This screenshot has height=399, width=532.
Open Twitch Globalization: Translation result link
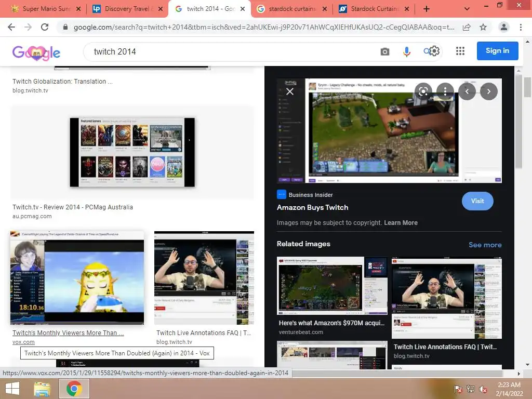click(x=62, y=82)
